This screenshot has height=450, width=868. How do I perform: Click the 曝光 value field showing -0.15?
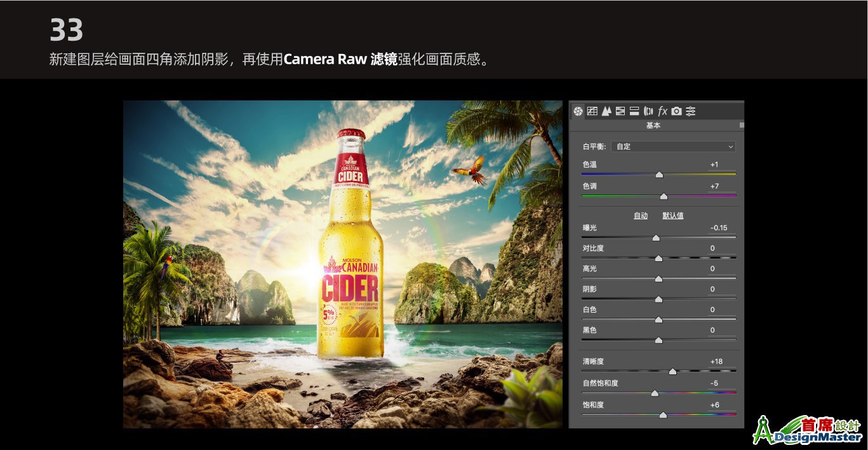click(722, 228)
